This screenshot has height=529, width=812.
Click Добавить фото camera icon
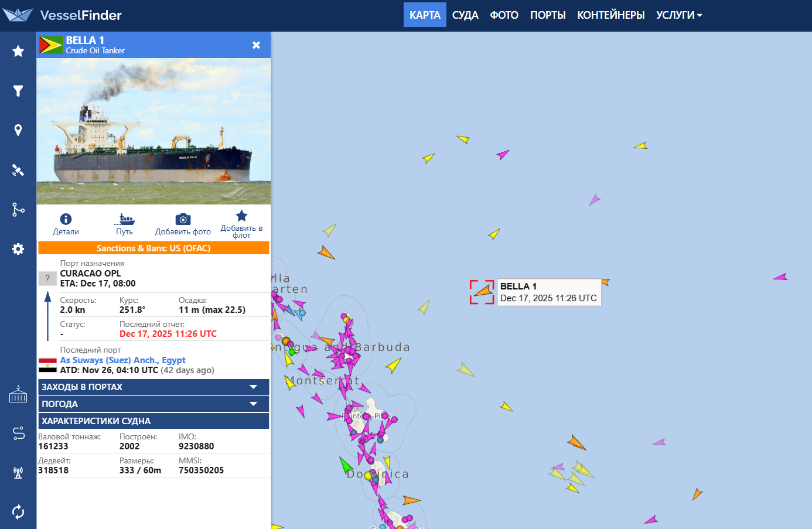coord(183,220)
